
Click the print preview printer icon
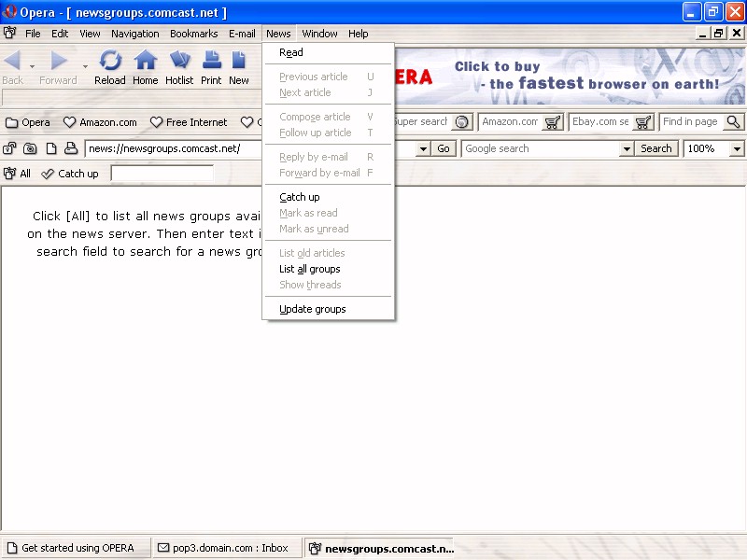click(x=71, y=148)
